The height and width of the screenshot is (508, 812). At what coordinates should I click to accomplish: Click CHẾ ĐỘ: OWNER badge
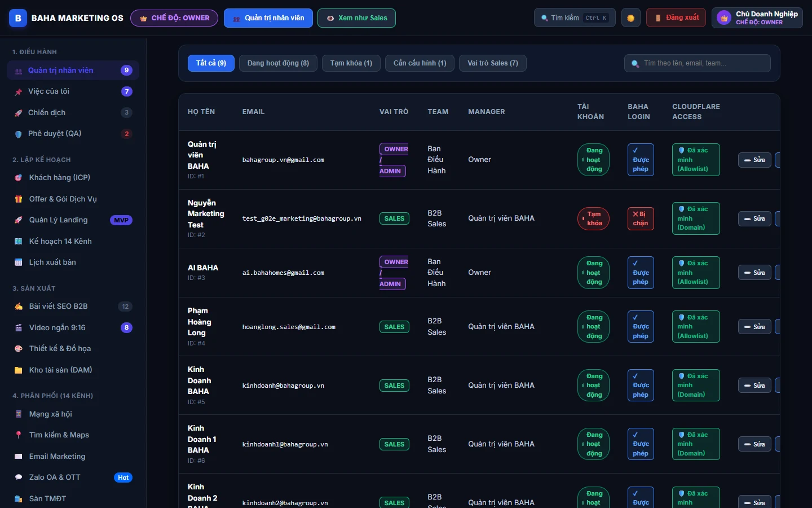pos(174,18)
